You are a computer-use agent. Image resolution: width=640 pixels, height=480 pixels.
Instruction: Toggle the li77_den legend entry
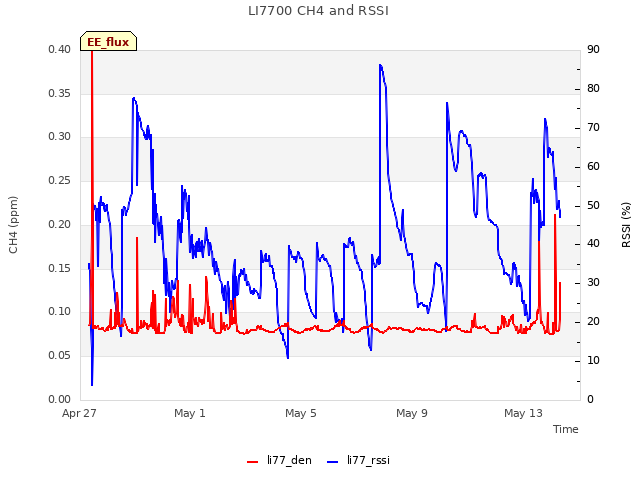point(279,460)
